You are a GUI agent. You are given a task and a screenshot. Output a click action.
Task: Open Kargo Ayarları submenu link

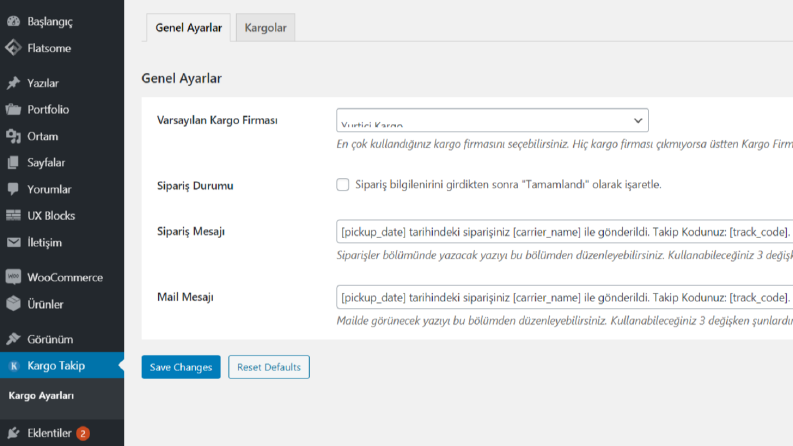(41, 395)
